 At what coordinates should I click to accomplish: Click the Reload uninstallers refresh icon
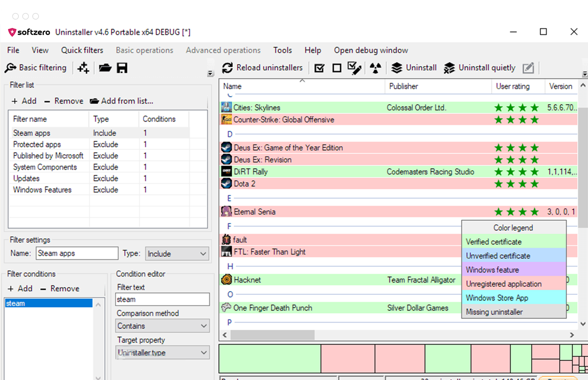pos(227,68)
